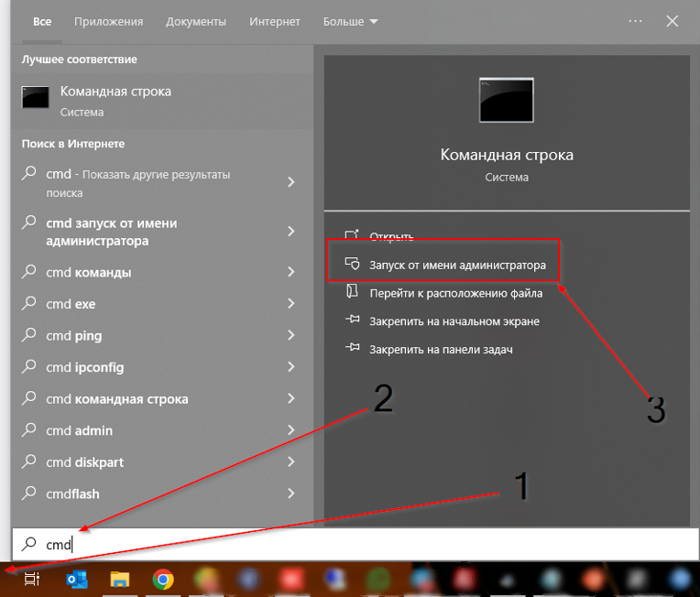Expand arrow next to cmd ping
The height and width of the screenshot is (597, 700).
291,335
